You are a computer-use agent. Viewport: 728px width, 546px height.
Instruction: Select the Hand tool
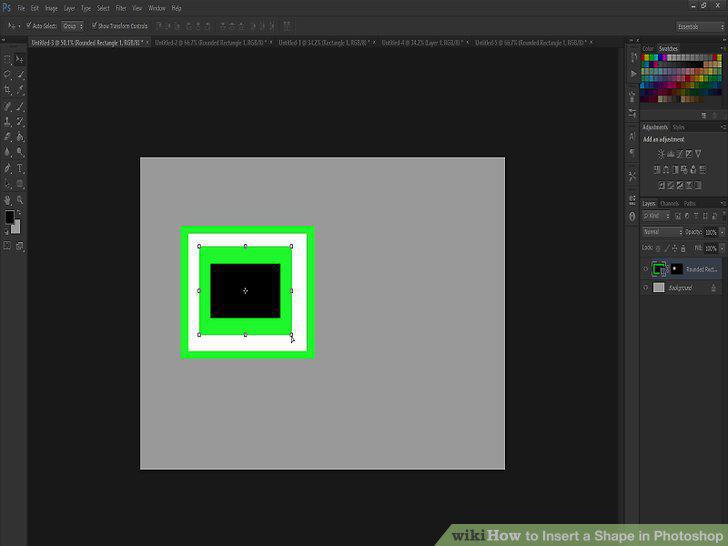7,200
